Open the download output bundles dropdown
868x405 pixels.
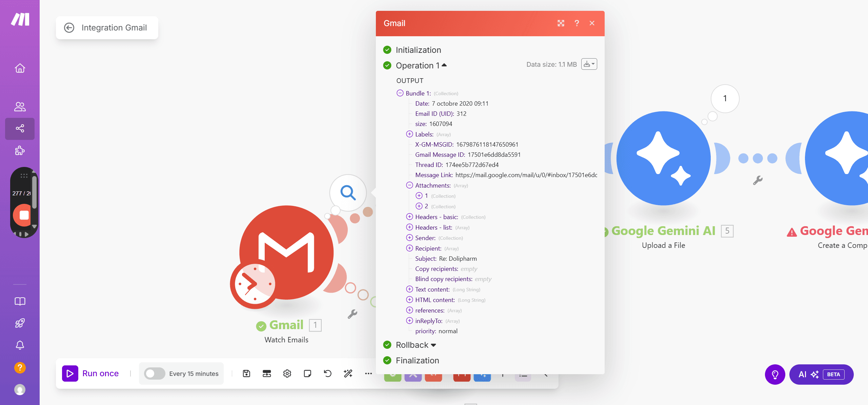click(x=589, y=64)
